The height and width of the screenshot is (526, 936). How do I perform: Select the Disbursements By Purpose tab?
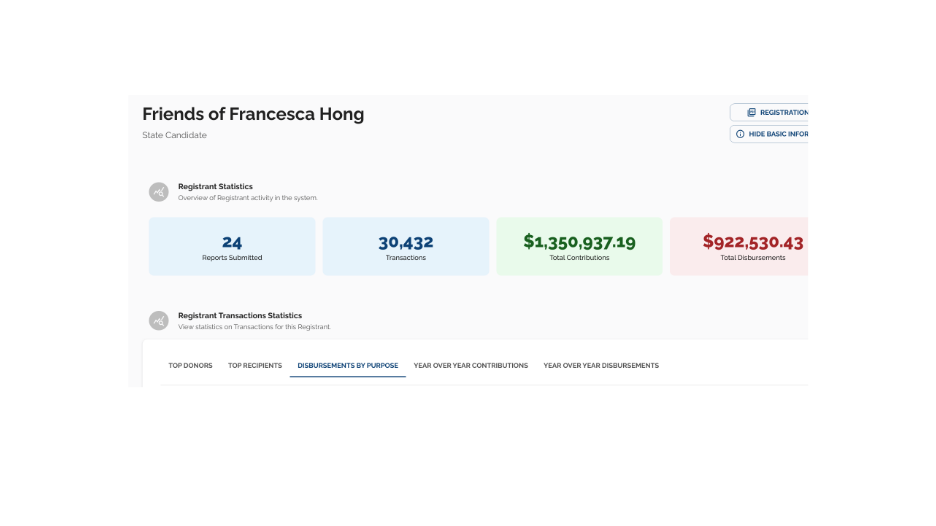pos(348,365)
